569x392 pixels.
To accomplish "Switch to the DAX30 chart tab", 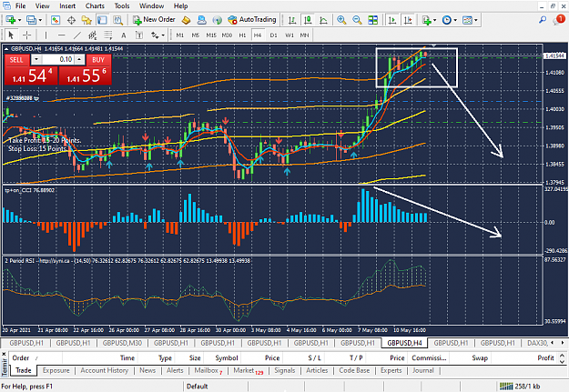I will (x=538, y=343).
